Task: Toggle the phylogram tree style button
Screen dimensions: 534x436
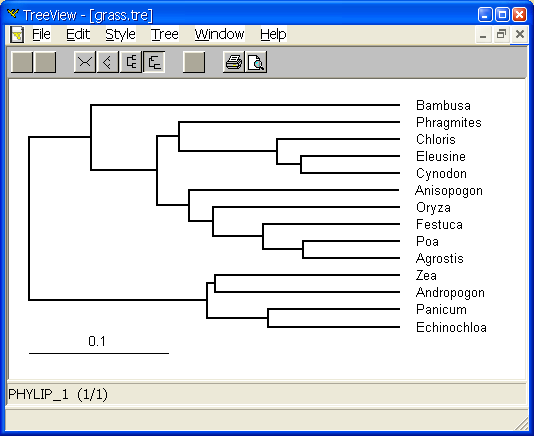Action: coord(154,62)
